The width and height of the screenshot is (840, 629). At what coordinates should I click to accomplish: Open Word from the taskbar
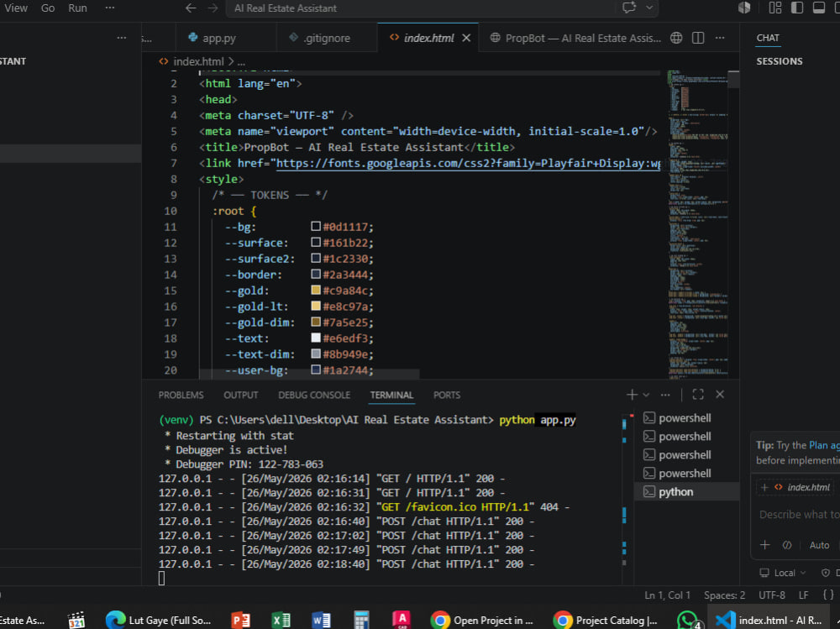pos(321,620)
